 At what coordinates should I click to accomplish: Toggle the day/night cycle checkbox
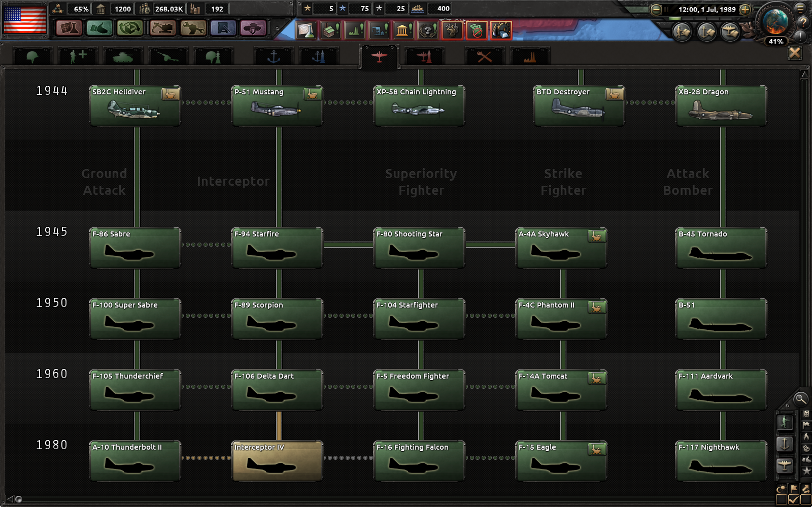(782, 499)
